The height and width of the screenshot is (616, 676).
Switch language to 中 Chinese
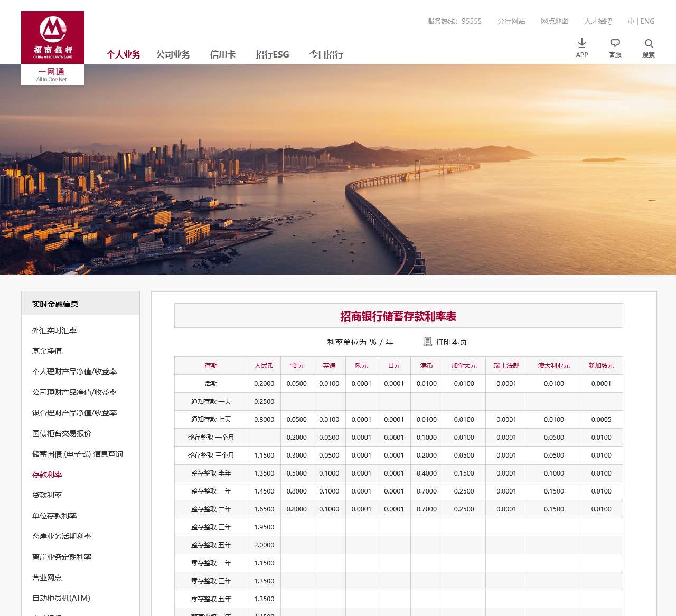[x=631, y=21]
